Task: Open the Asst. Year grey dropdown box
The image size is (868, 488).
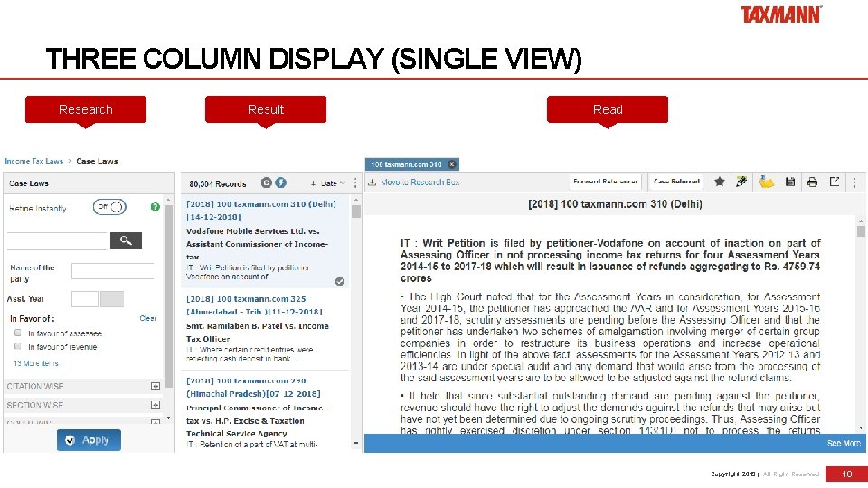Action: [112, 299]
